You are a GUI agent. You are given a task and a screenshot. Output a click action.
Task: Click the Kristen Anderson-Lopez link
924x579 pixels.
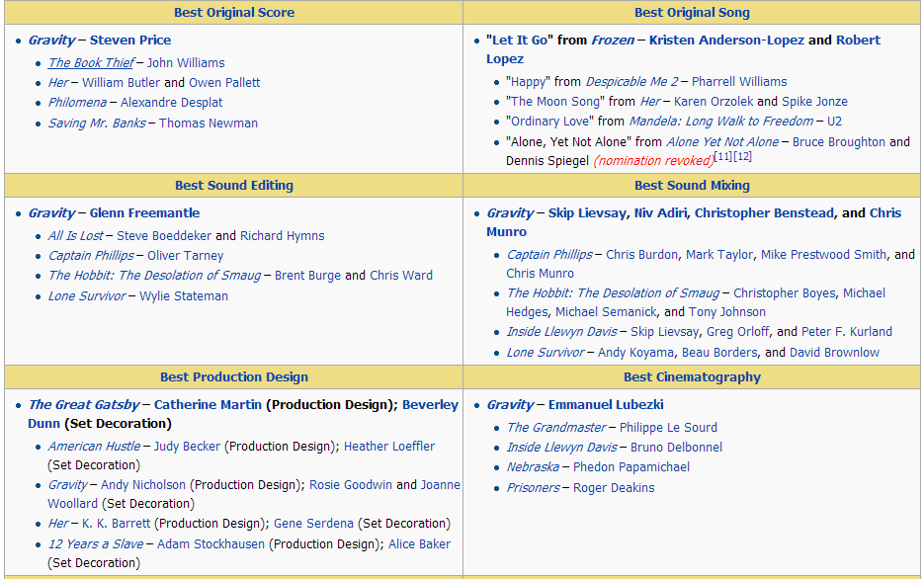pyautogui.click(x=726, y=41)
